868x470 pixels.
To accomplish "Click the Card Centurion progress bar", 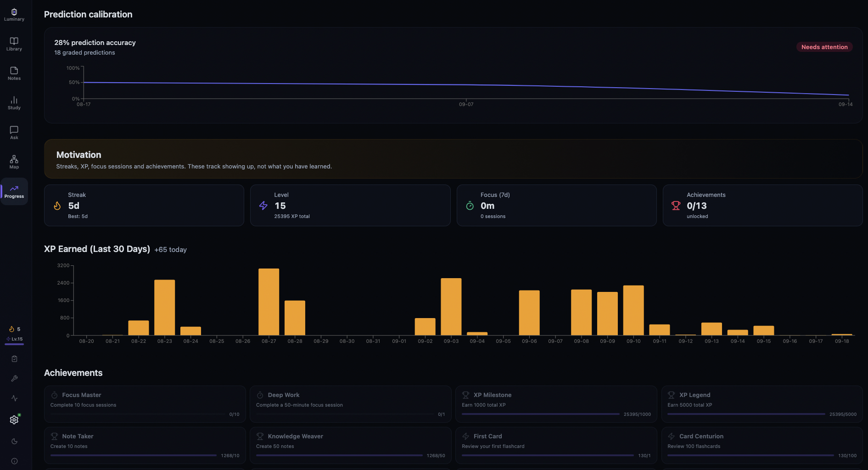I will [x=750, y=455].
